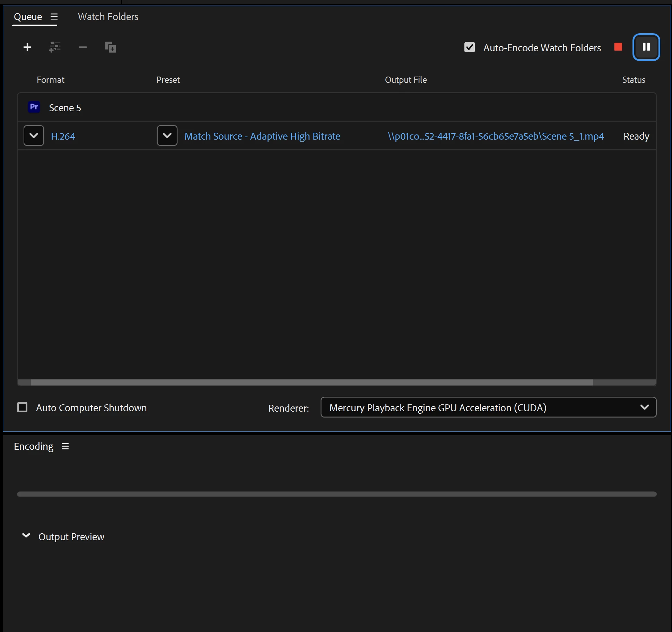This screenshot has height=632, width=672.
Task: Click the Scene 5_1.mp4 output file path
Action: tap(496, 136)
